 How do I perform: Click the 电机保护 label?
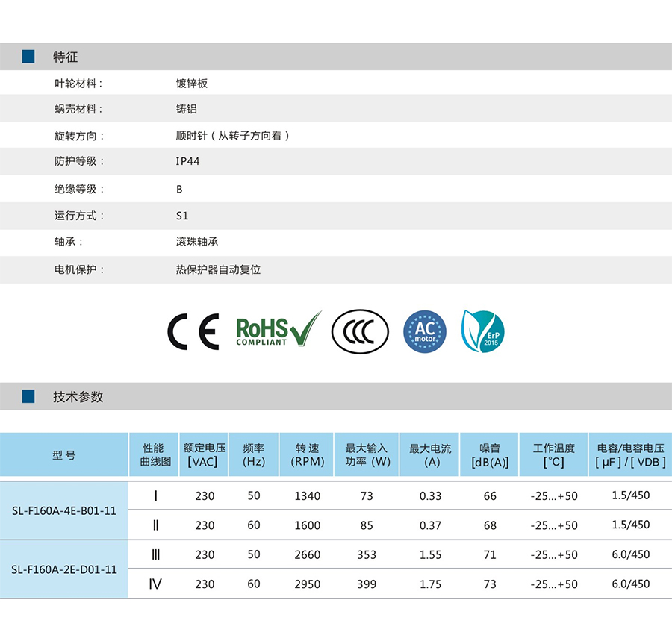coord(79,269)
